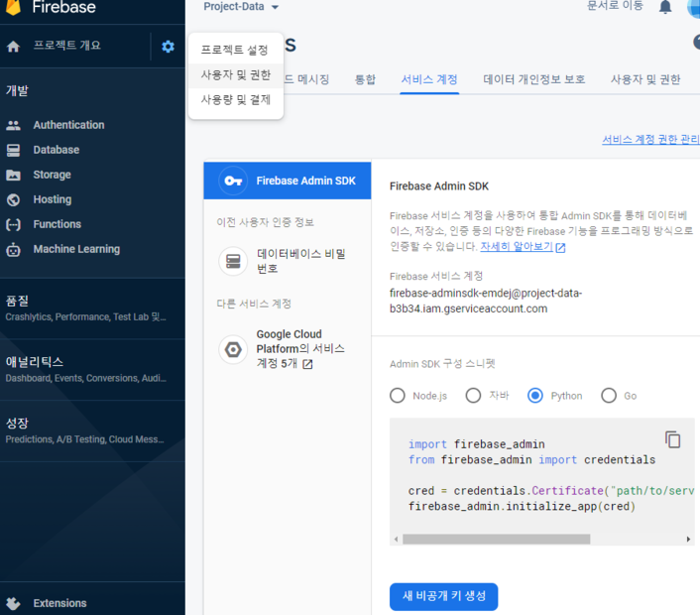700x615 pixels.
Task: Click the code snippet horizontal scrollbar thumb
Action: [x=496, y=539]
